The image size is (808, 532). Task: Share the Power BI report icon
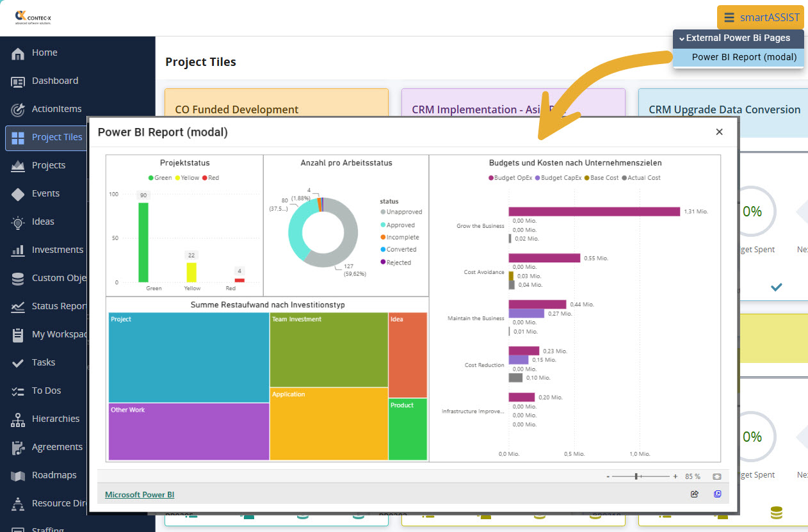(x=695, y=494)
